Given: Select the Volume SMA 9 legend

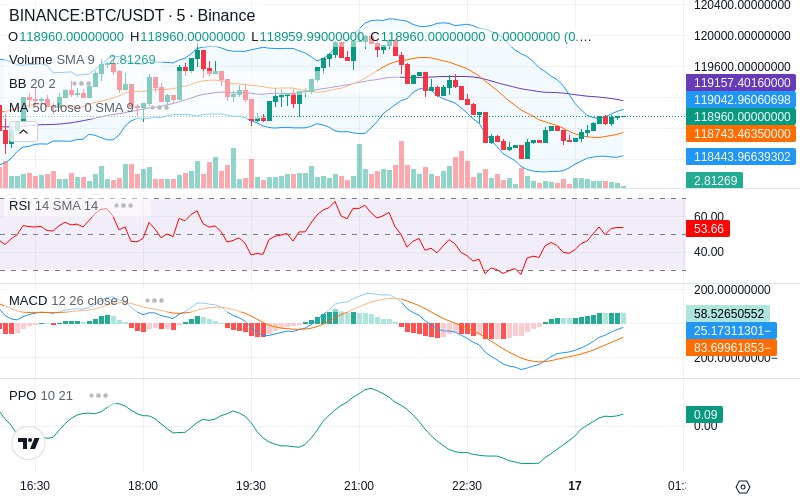Looking at the screenshot, I should [x=52, y=60].
